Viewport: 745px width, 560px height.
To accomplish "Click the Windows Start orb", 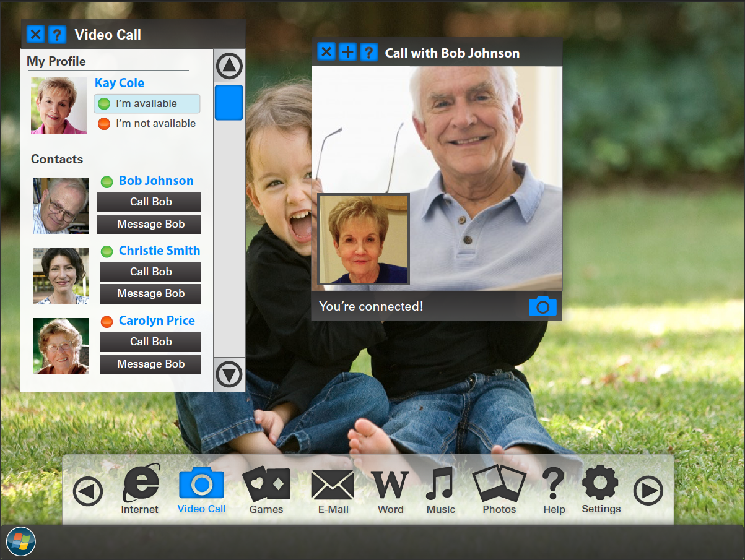I will [21, 541].
